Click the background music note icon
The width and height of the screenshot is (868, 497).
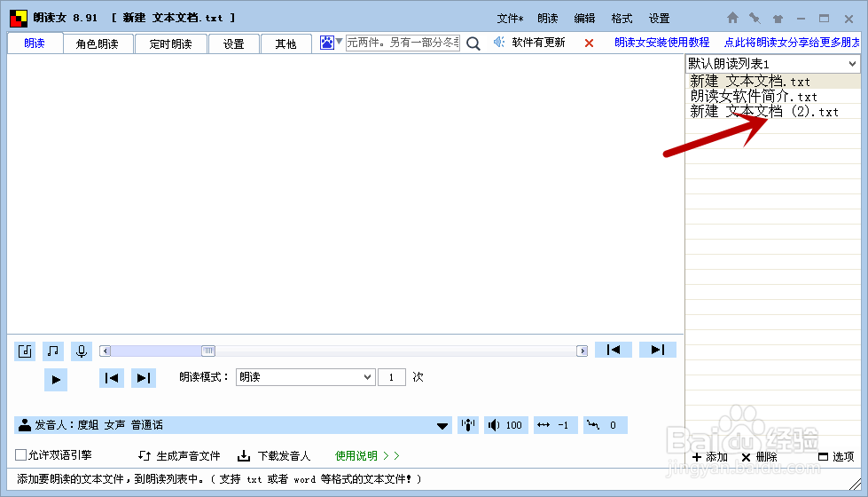pos(53,351)
